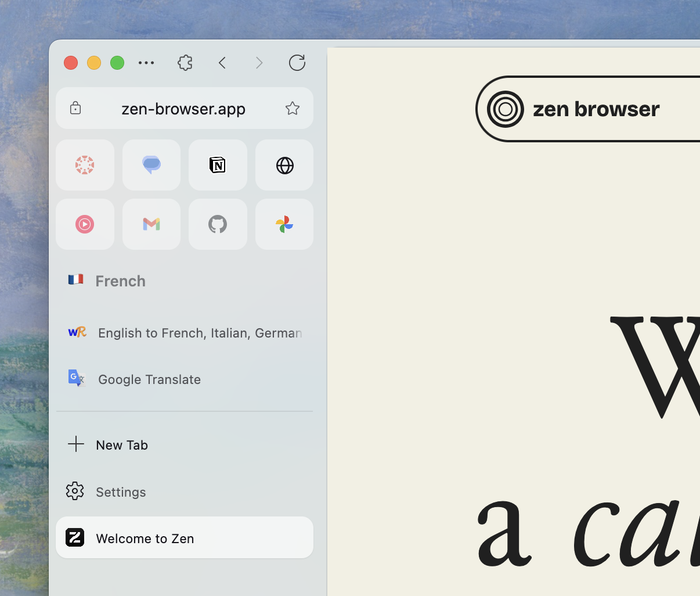Open the blue chat bubble essential

click(151, 165)
